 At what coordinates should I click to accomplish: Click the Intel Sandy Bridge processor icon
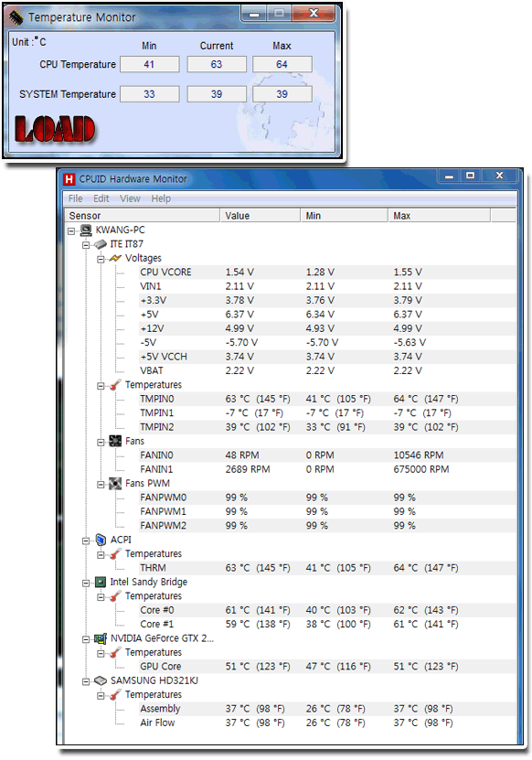(x=101, y=582)
